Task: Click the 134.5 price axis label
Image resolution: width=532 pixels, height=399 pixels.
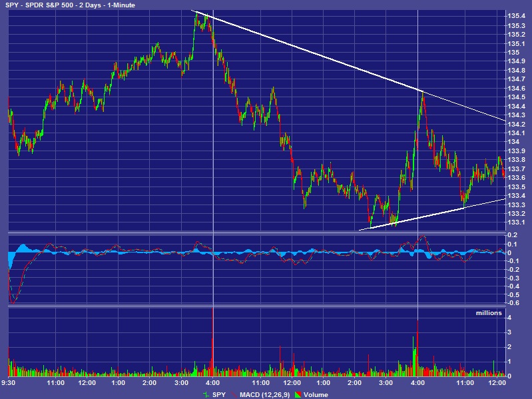Action: pyautogui.click(x=517, y=97)
